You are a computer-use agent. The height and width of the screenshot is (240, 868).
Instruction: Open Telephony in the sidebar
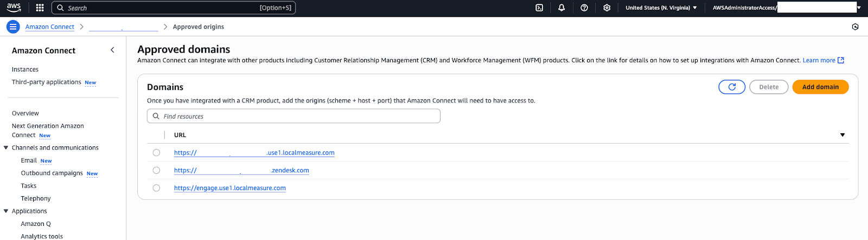coord(36,198)
